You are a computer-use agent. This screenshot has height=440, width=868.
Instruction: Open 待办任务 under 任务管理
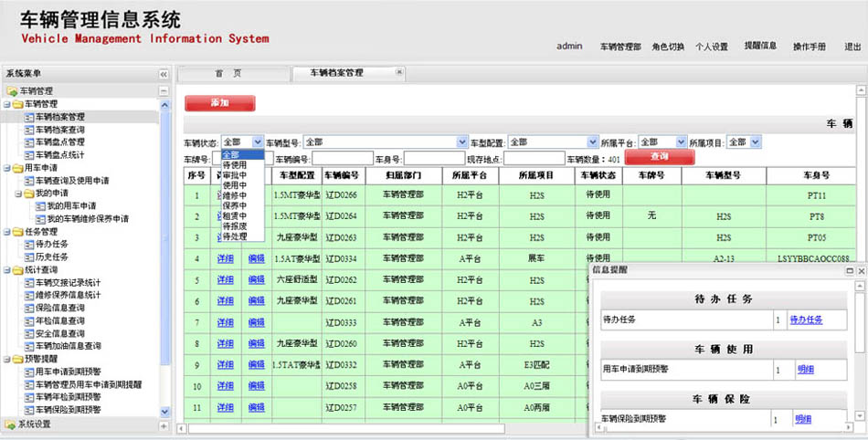52,245
